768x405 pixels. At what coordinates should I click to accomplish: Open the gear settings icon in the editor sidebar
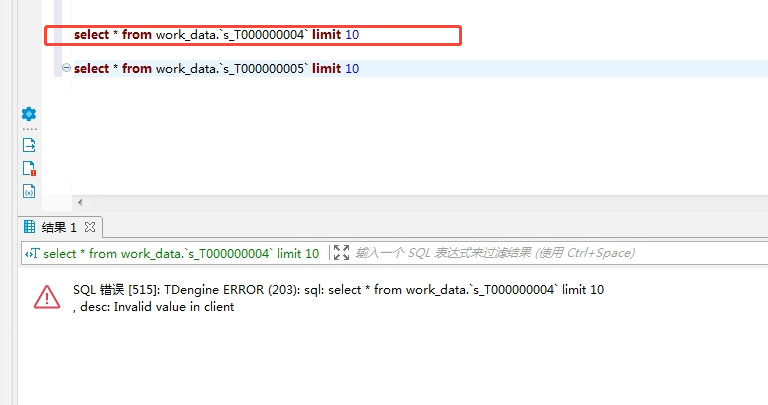pos(29,114)
